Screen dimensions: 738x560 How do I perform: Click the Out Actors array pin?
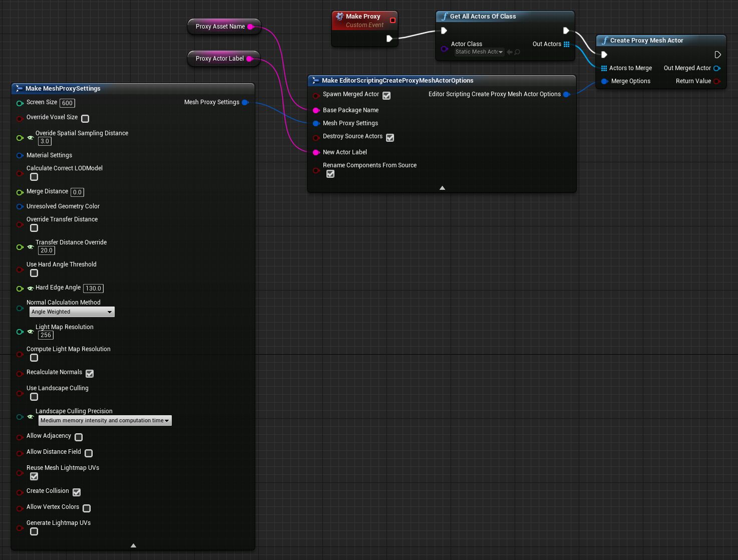click(x=566, y=44)
